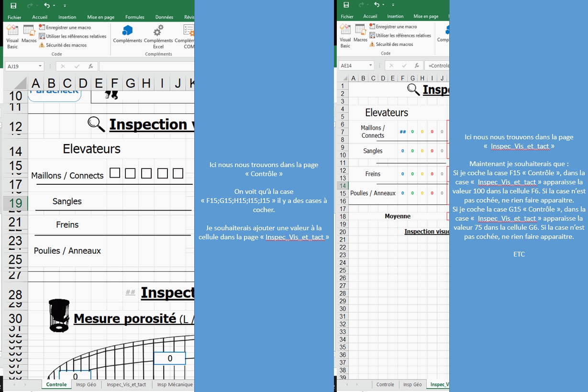588x392 pixels.
Task: Open the Inspection visuelle link in right window row 20
Action: (x=427, y=232)
